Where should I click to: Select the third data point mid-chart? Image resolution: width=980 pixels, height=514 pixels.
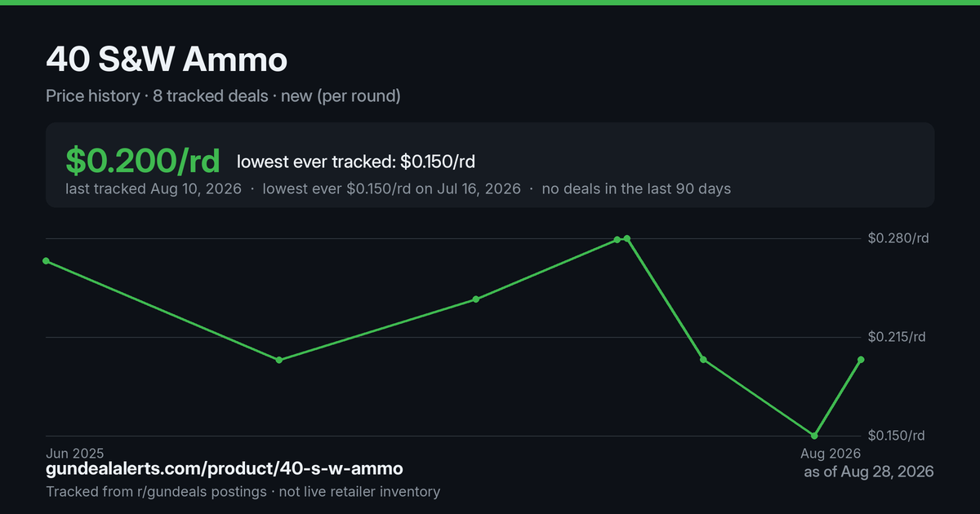coord(476,299)
